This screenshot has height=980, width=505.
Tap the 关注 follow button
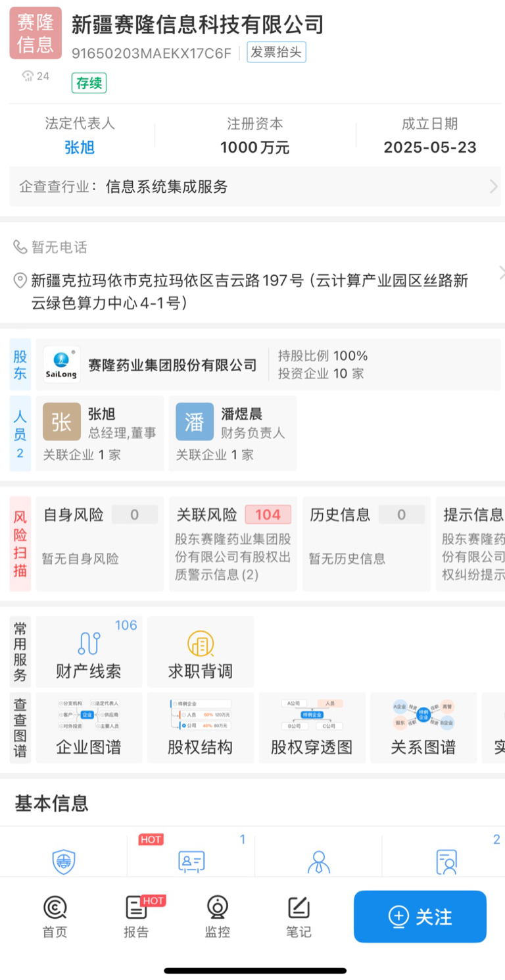pyautogui.click(x=420, y=916)
